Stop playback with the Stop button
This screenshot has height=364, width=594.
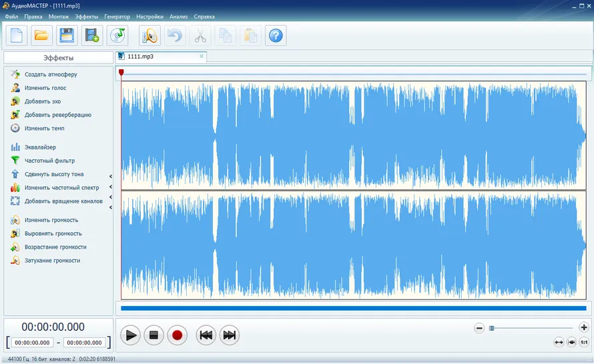[x=154, y=335]
